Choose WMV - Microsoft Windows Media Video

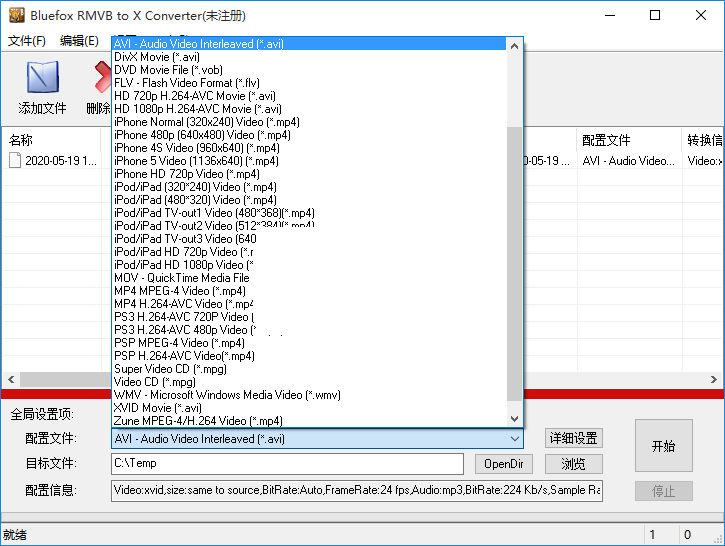(309, 394)
